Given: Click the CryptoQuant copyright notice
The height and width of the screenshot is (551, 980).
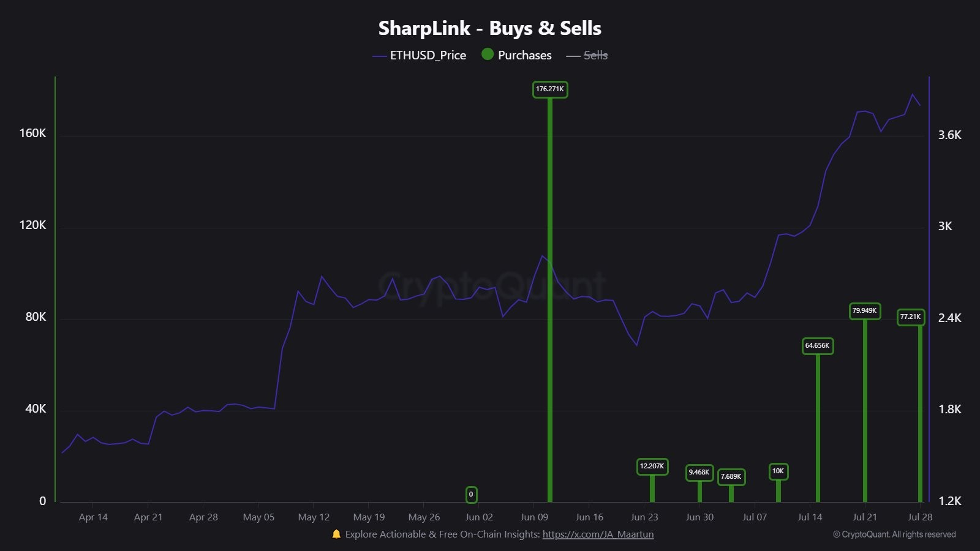Looking at the screenshot, I should [x=894, y=534].
